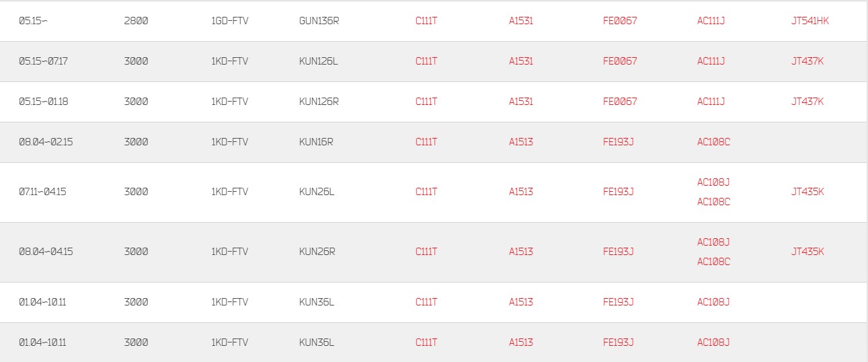868x362 pixels.
Task: Open the JT541HK part link
Action: click(x=810, y=21)
